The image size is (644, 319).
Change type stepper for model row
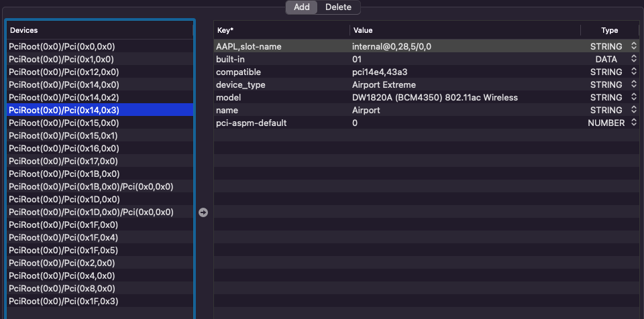tap(633, 97)
